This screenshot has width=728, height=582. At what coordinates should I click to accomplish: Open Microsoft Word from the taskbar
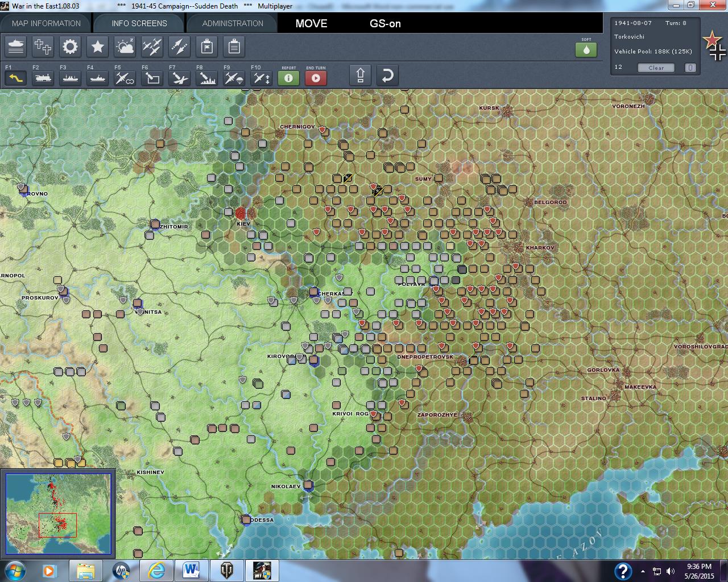(x=191, y=570)
